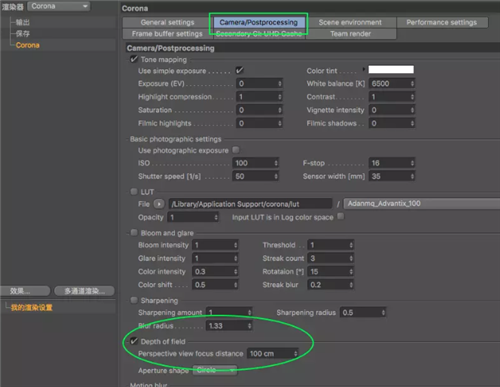Click the Sensor width 35 field

click(x=392, y=176)
